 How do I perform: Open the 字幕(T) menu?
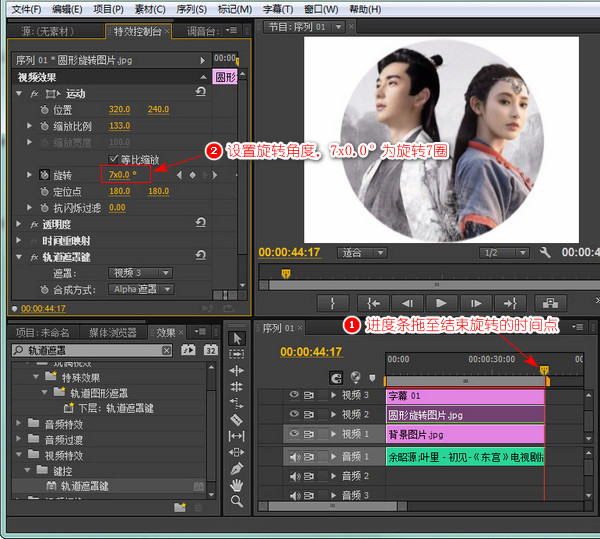point(278,9)
